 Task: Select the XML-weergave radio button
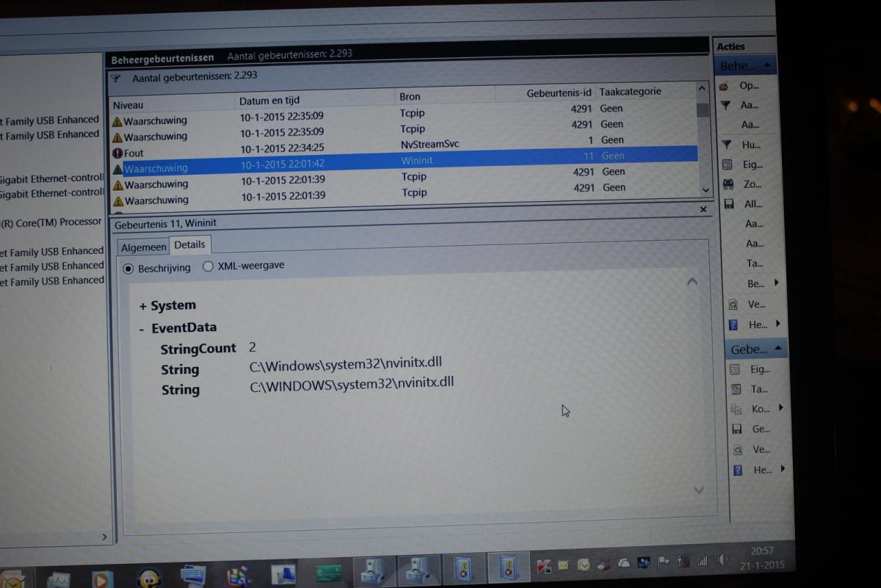pyautogui.click(x=208, y=266)
